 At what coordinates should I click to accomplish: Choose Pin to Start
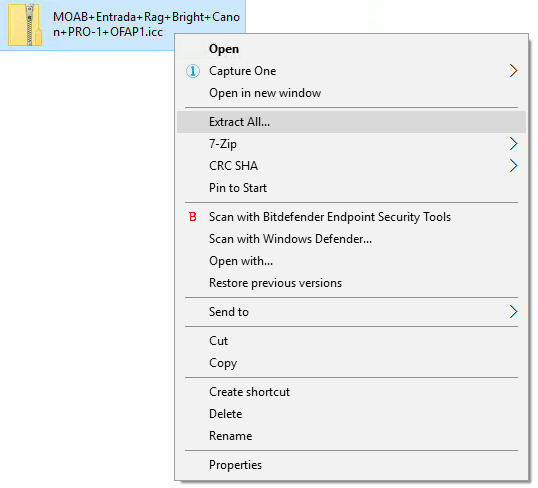(351, 188)
